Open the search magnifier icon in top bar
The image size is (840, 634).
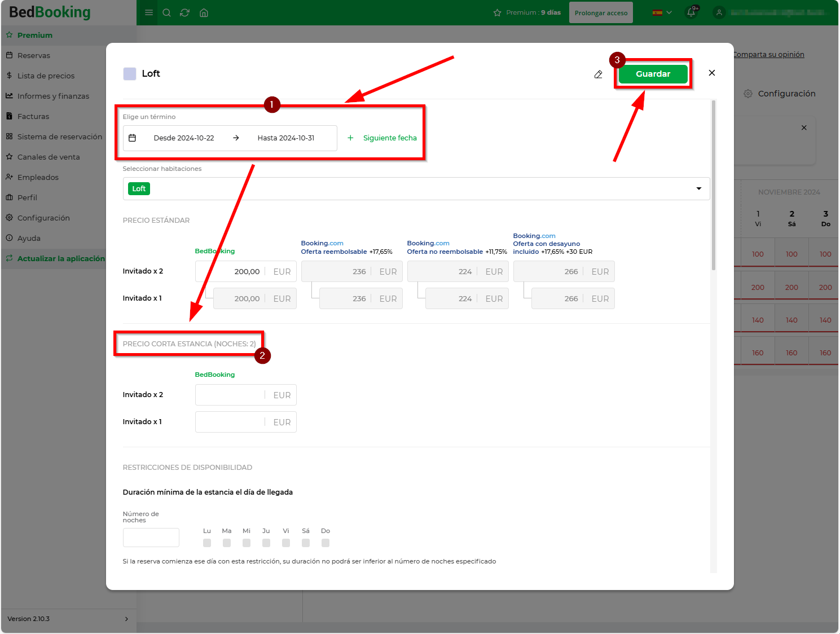pyautogui.click(x=166, y=12)
